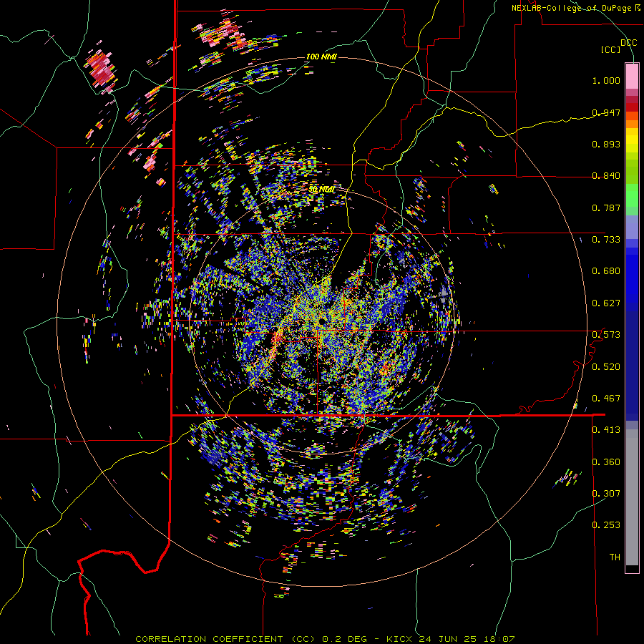Pick the orange color bar segment

pyautogui.click(x=632, y=124)
